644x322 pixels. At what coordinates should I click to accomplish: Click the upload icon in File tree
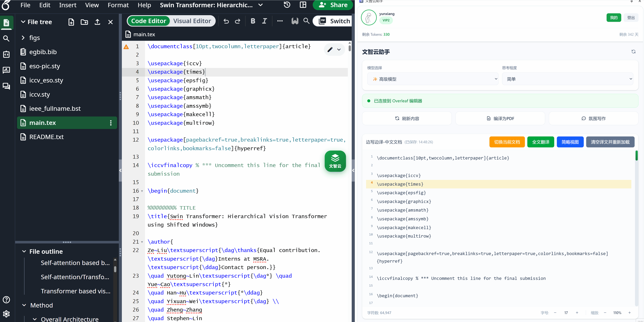click(98, 22)
